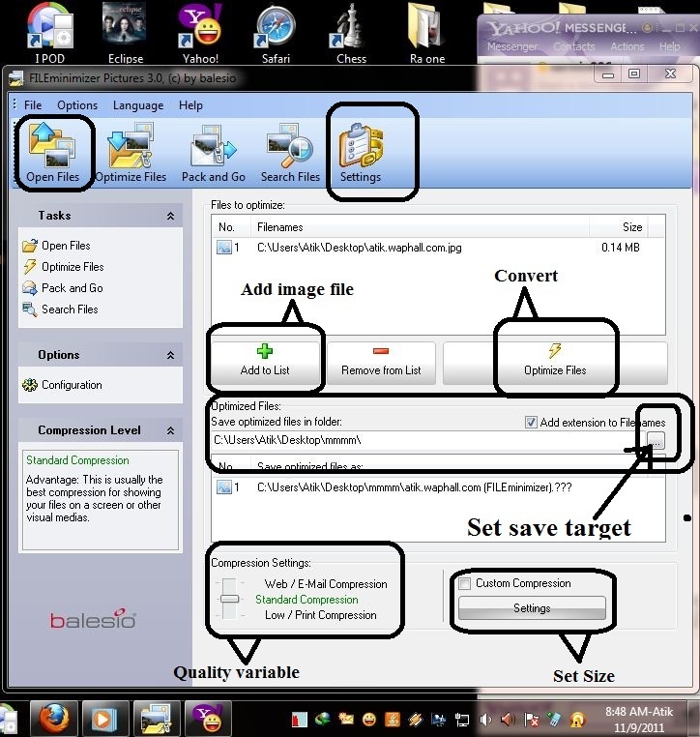Click the Remove from List button
700x737 pixels.
pyautogui.click(x=381, y=361)
